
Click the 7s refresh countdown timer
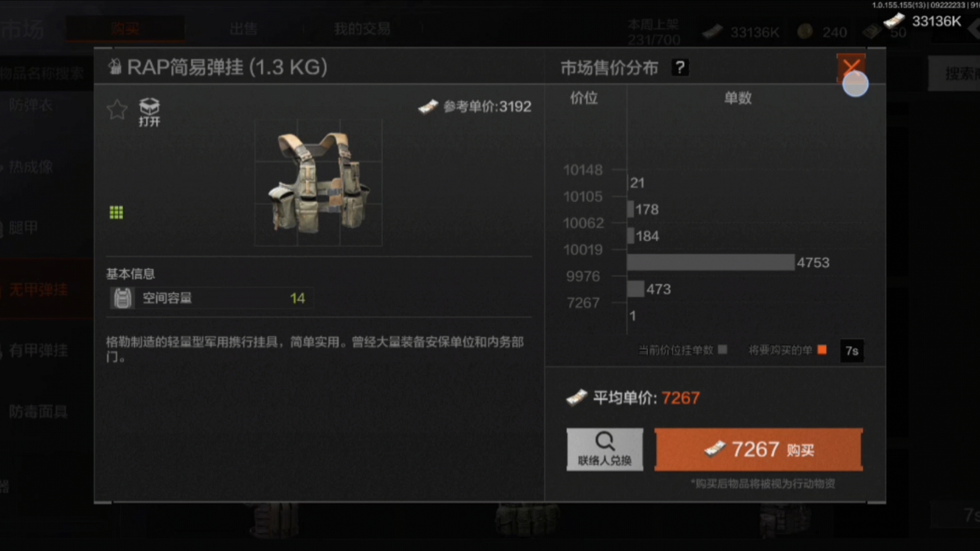coord(852,351)
